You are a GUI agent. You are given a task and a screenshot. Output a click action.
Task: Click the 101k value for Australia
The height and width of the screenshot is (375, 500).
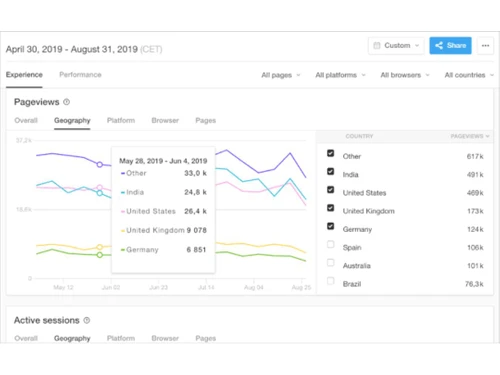click(475, 266)
